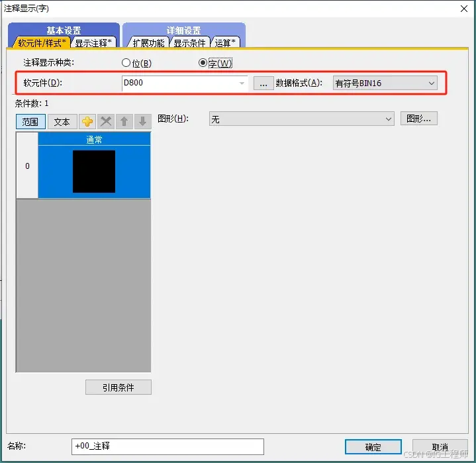The height and width of the screenshot is (463, 476).
Task: Toggle the 文本 button
Action: (62, 122)
